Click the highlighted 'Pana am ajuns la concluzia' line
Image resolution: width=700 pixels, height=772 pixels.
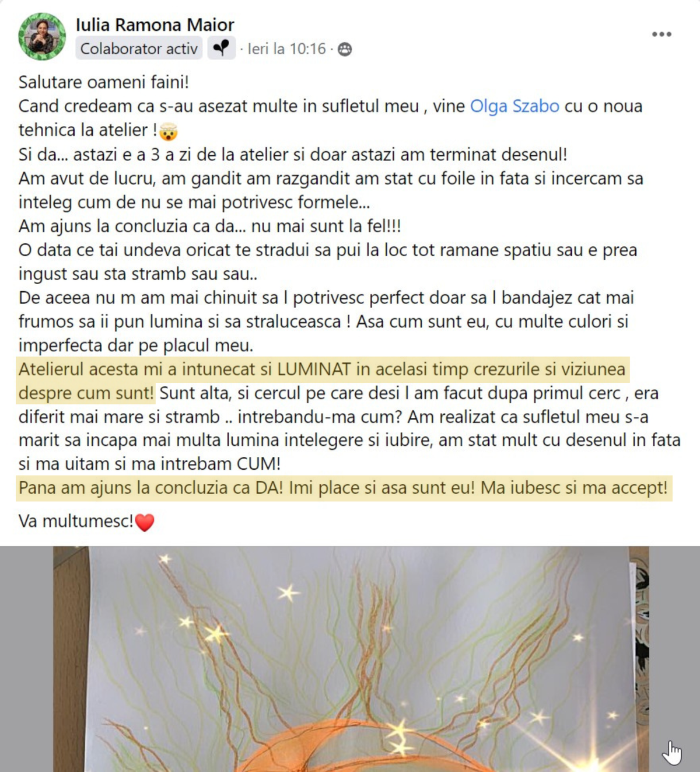(343, 488)
